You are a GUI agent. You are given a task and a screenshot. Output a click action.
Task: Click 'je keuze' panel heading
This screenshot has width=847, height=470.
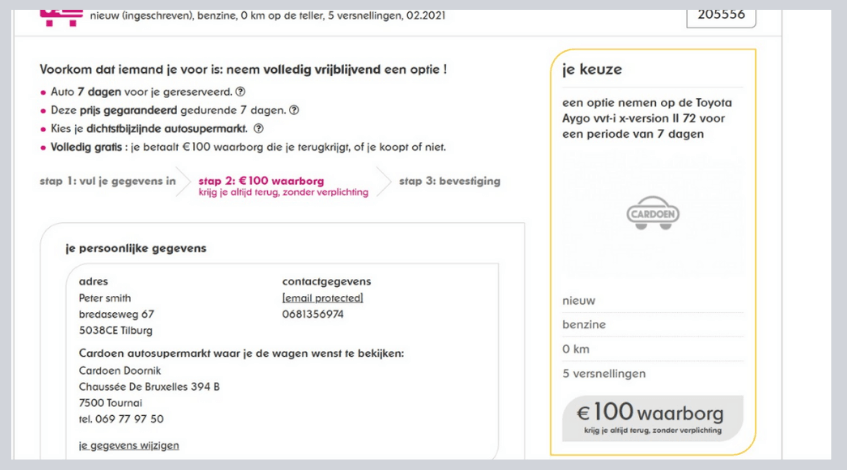(x=592, y=69)
